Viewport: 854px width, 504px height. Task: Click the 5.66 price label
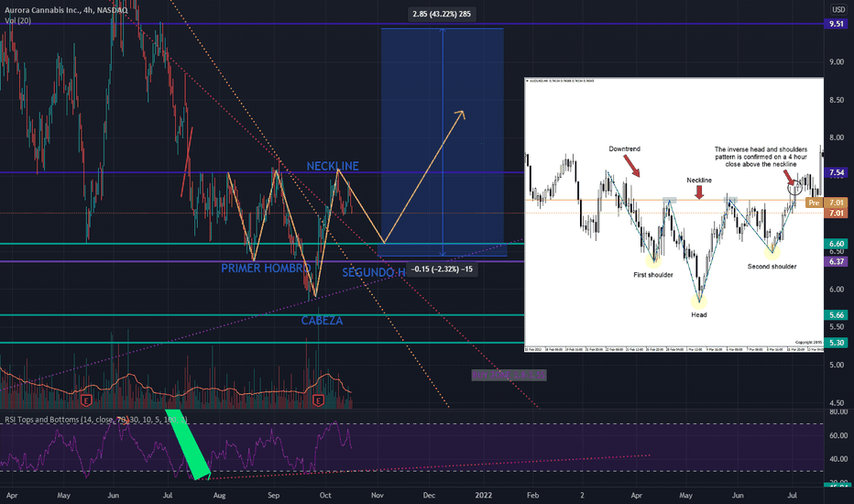pos(837,315)
